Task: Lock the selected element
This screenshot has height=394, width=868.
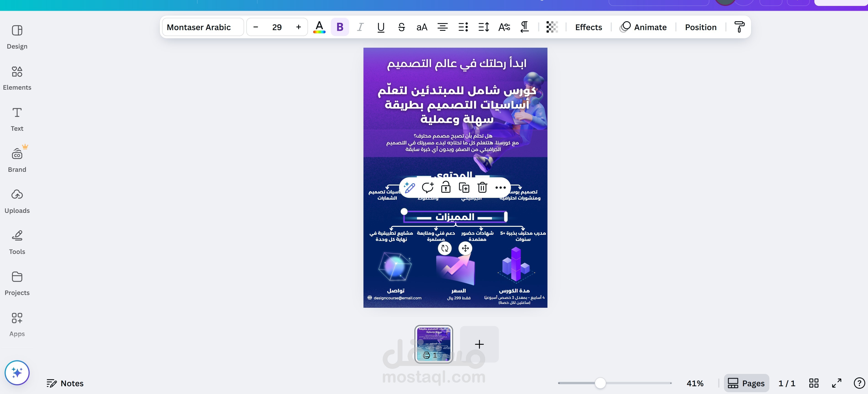Action: click(446, 187)
